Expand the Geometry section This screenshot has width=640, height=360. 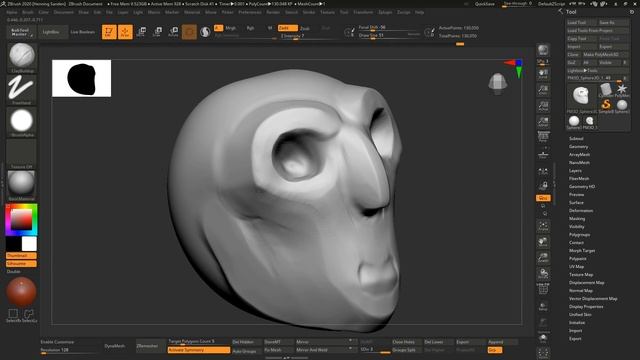pos(578,147)
